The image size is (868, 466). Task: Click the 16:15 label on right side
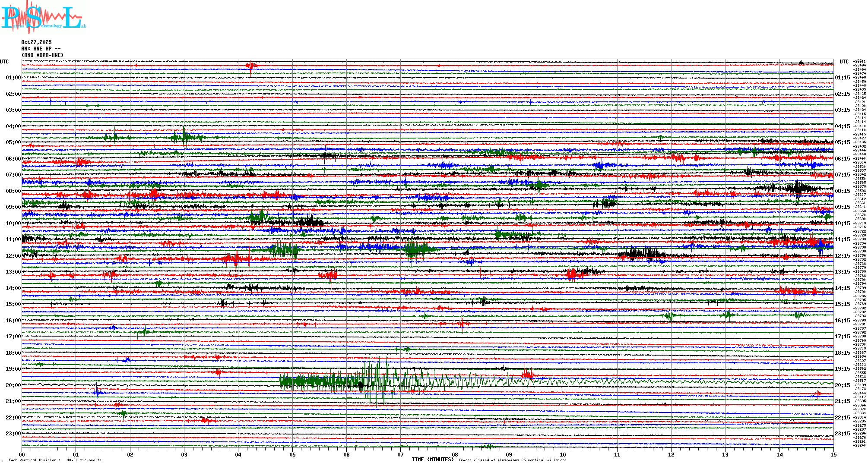(842, 321)
